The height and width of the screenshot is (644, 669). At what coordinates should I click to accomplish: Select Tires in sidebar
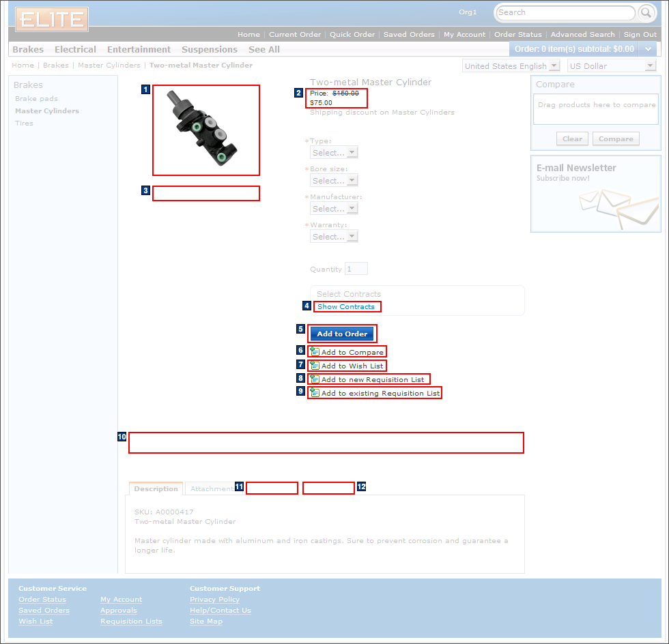[x=24, y=123]
